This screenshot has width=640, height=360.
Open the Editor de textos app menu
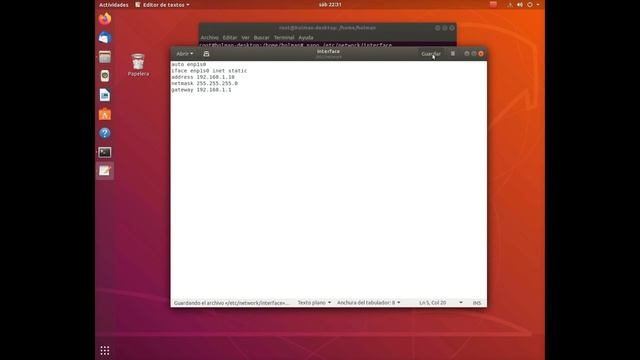162,5
